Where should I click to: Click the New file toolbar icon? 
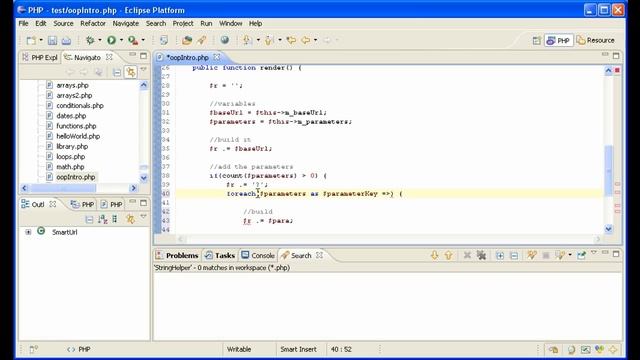point(31,40)
